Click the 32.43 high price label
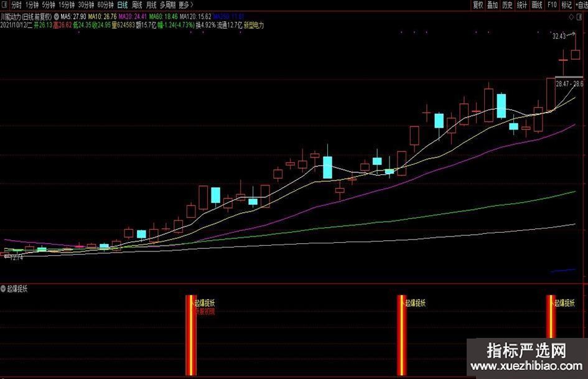Screen dimensions: 588x379 click(x=559, y=36)
